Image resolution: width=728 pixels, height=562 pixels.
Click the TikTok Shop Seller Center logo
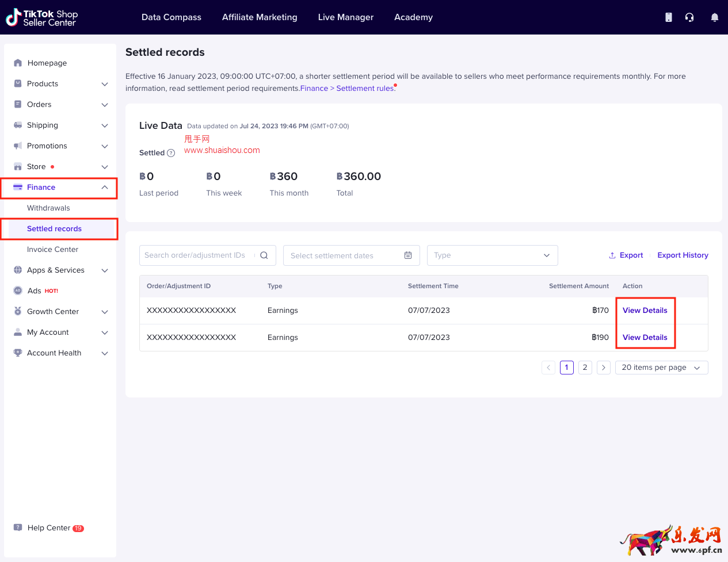[42, 18]
